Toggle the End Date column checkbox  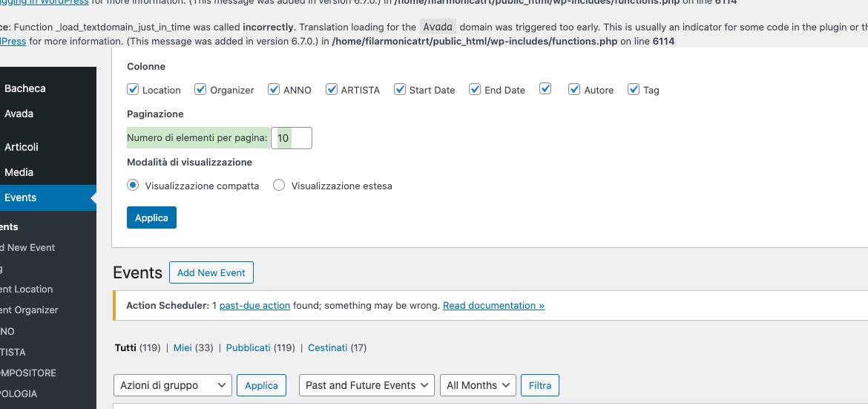pos(475,89)
